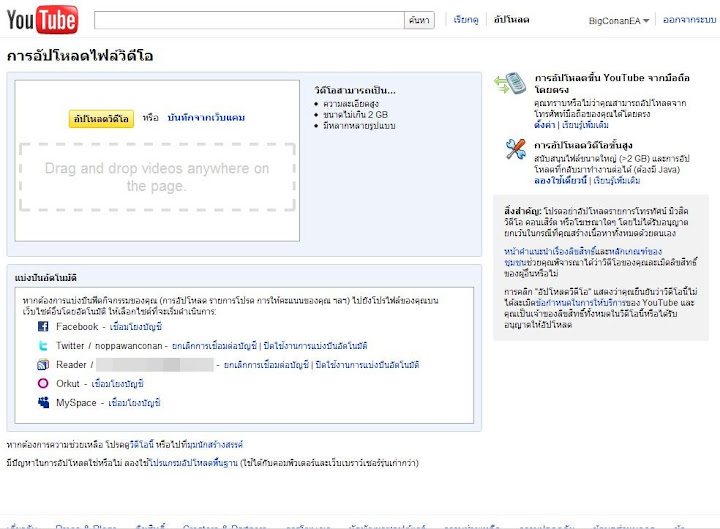Open ตั้งค่า link under mobile upload

click(544, 125)
